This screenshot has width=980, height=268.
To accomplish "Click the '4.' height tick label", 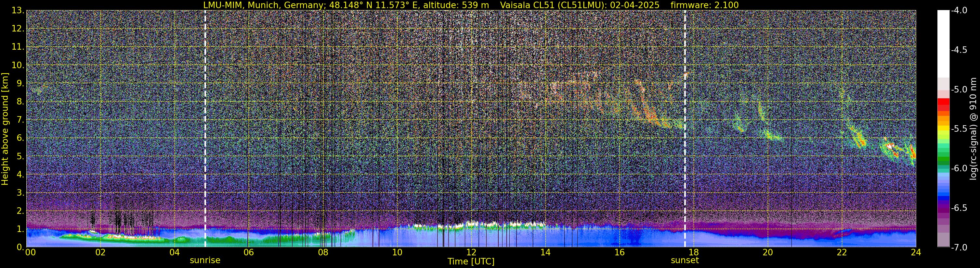I will click(x=20, y=175).
